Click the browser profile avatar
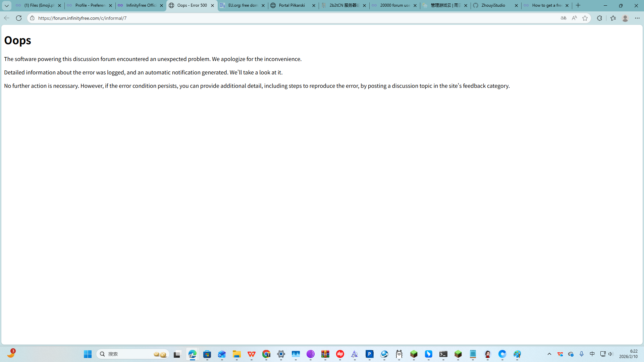Image resolution: width=644 pixels, height=362 pixels. (625, 18)
